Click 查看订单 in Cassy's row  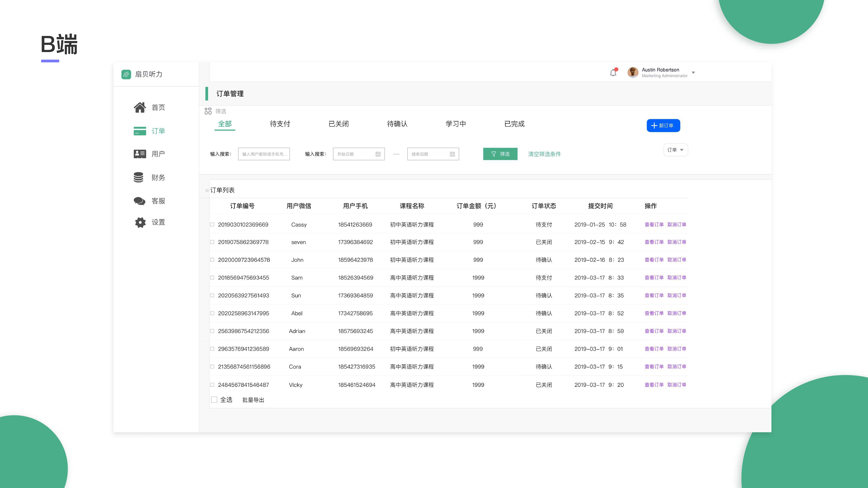pos(654,225)
